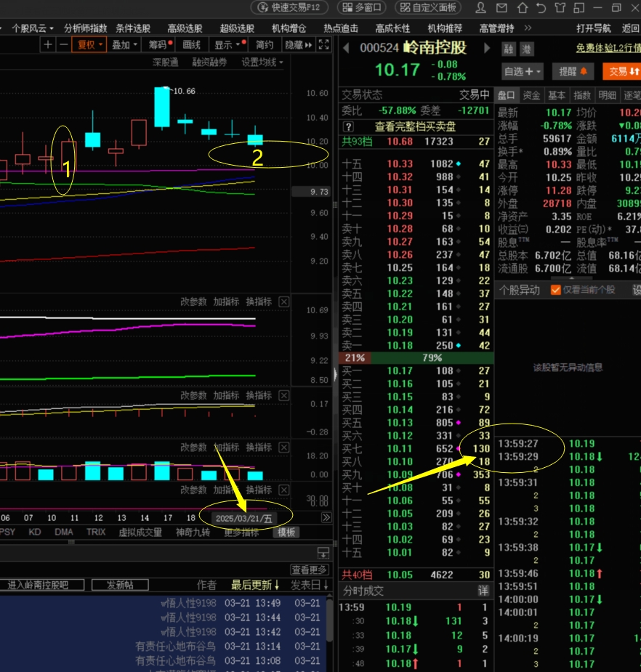This screenshot has width=641, height=672.
Task: Switch to the 明细 tab
Action: pyautogui.click(x=607, y=95)
